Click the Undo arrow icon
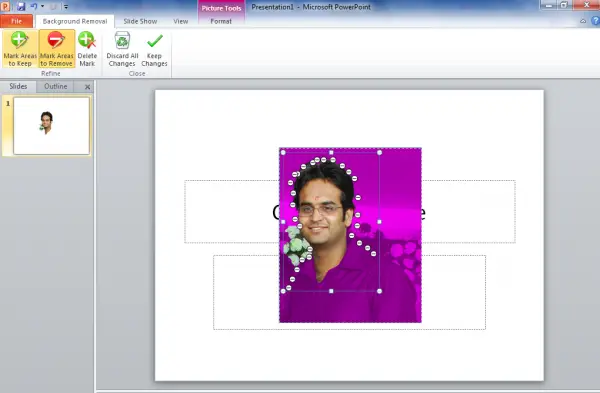This screenshot has width=600, height=393. (x=34, y=6)
